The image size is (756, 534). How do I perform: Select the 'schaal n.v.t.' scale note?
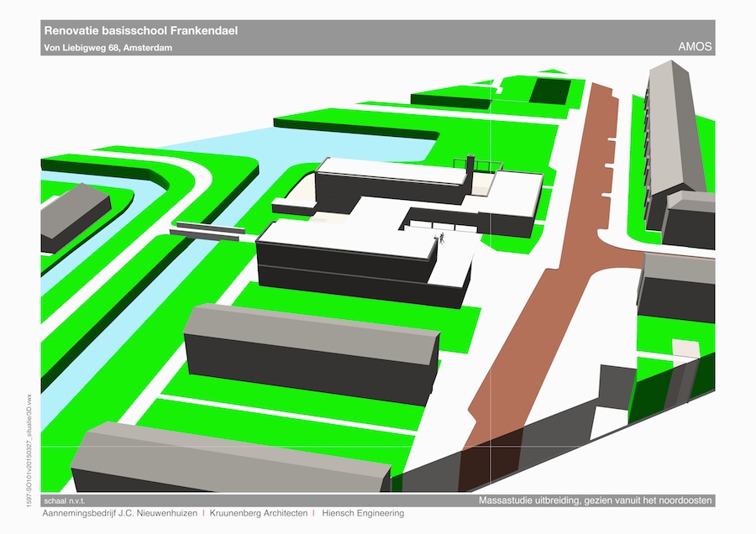tap(70, 500)
